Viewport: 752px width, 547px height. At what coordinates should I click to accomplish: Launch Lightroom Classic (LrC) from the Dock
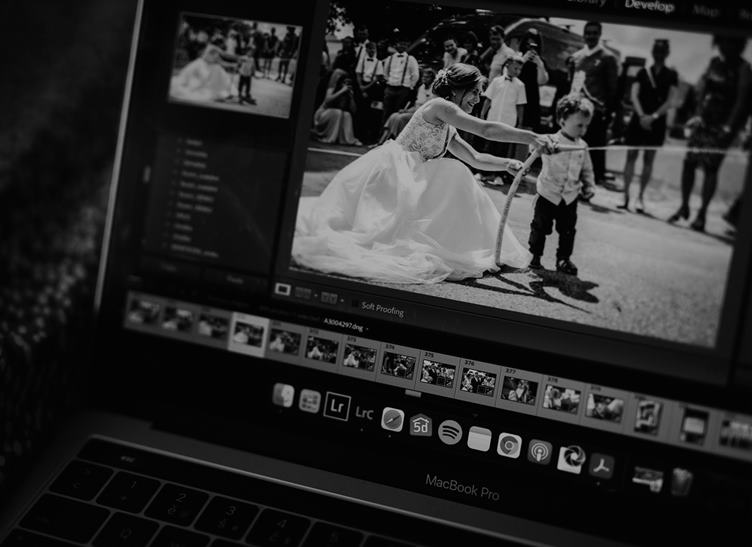tap(364, 413)
